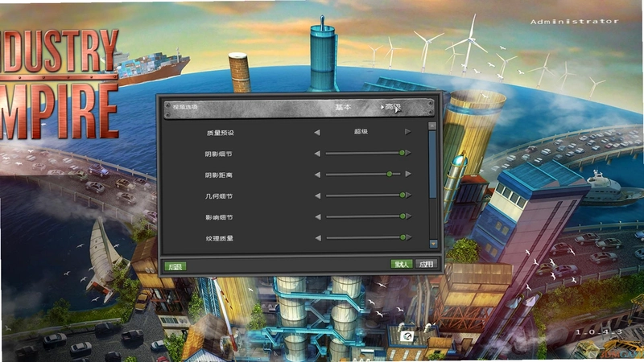Decrease 阴影距离 with left arrow
The width and height of the screenshot is (644, 362).
[317, 175]
